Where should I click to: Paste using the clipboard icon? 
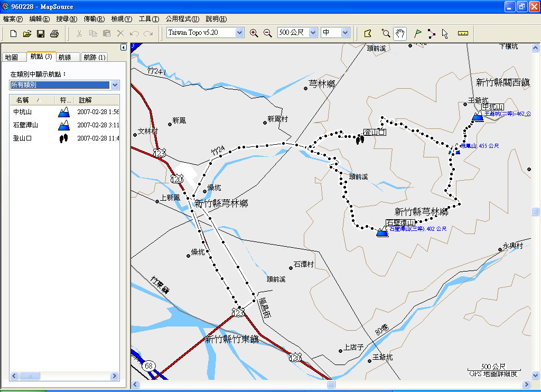click(x=107, y=33)
